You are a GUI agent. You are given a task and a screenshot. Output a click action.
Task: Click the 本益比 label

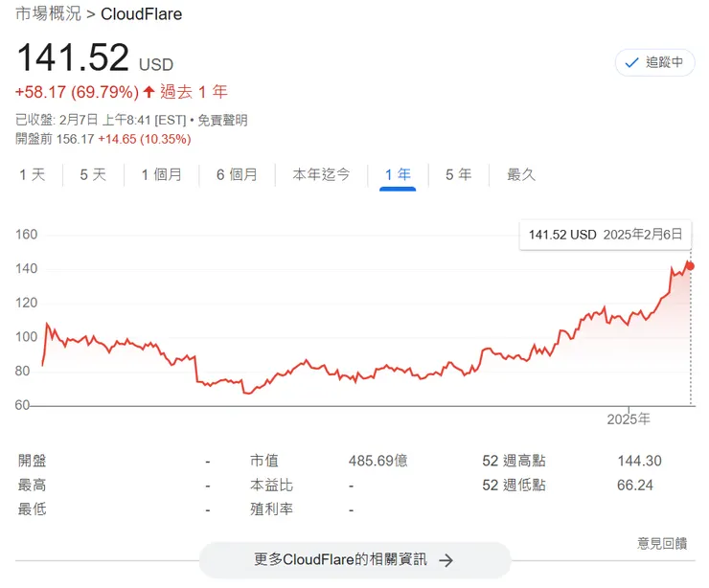click(x=271, y=485)
